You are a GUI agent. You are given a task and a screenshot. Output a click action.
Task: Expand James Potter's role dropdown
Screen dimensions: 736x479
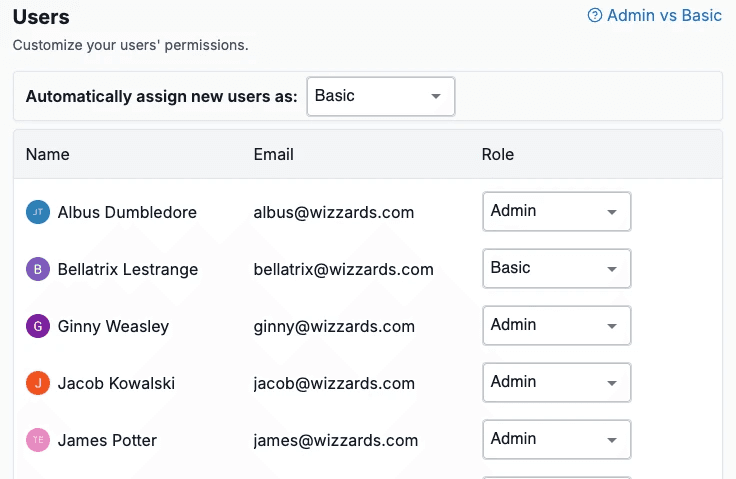pos(556,439)
